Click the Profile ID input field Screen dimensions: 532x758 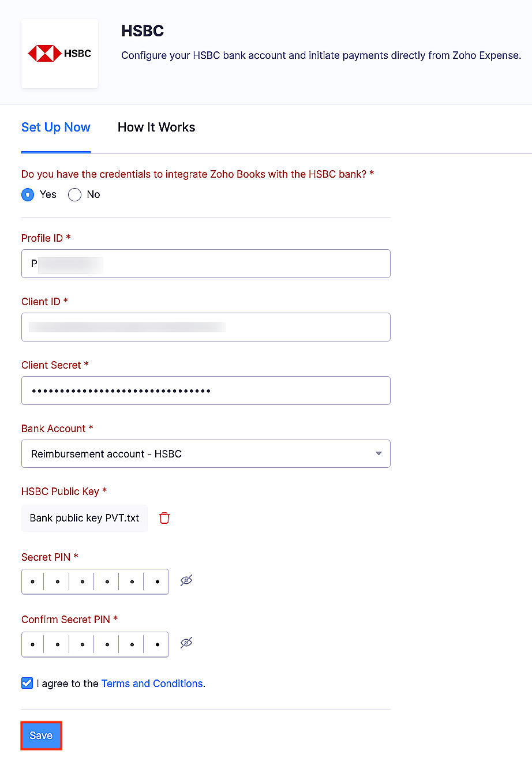205,264
